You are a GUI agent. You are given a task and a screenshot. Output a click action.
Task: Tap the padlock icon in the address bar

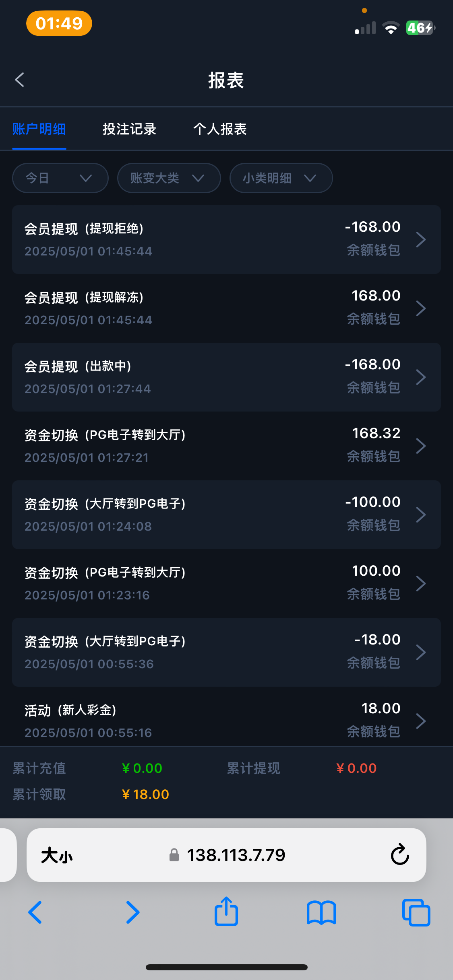click(174, 855)
